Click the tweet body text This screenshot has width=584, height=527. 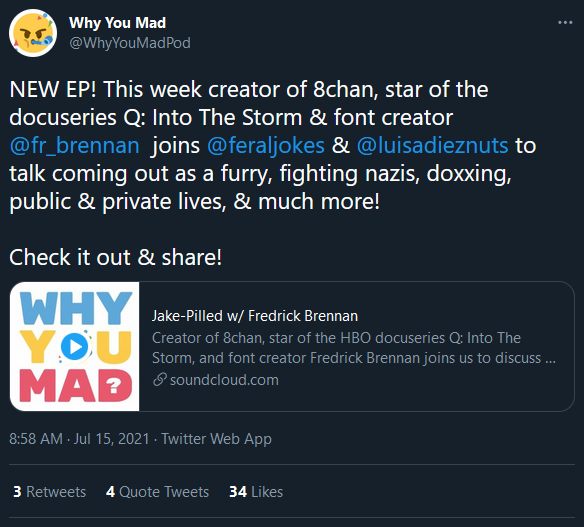[x=273, y=173]
